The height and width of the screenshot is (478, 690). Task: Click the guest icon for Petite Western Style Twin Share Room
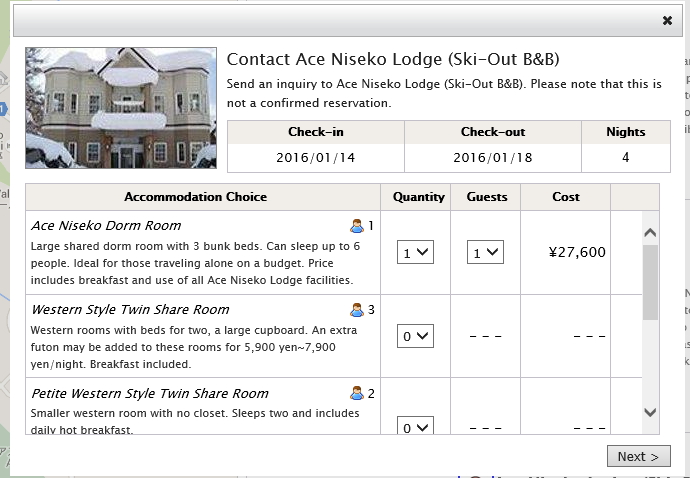pyautogui.click(x=357, y=393)
